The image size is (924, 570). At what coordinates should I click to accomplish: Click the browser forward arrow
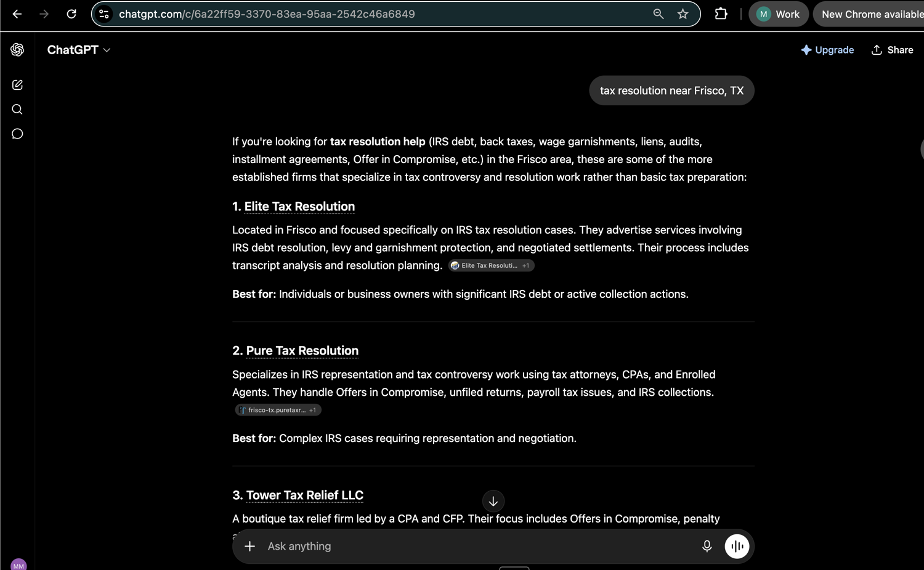(x=44, y=14)
